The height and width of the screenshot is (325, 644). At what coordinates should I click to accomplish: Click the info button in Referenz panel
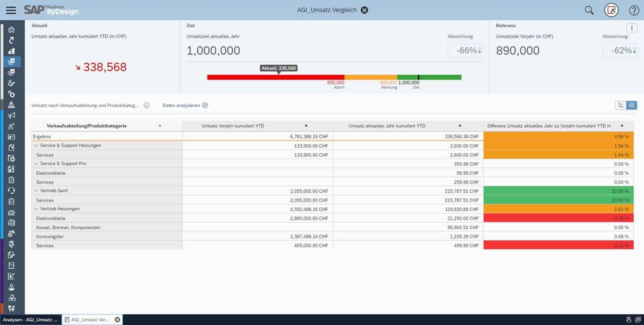click(x=632, y=28)
